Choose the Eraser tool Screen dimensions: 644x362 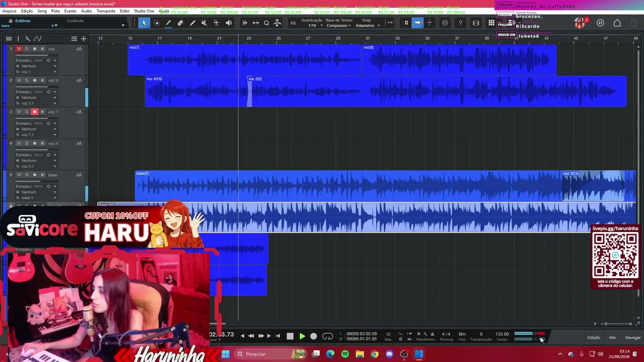(180, 23)
